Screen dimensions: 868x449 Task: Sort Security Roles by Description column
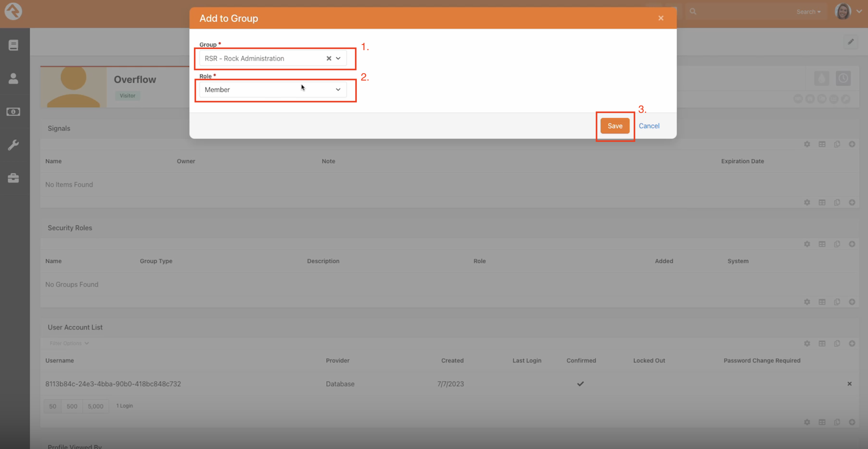(x=323, y=261)
